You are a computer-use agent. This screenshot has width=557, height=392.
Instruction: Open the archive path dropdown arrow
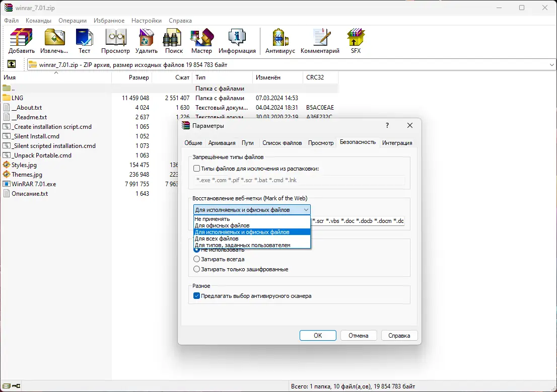[x=552, y=64]
